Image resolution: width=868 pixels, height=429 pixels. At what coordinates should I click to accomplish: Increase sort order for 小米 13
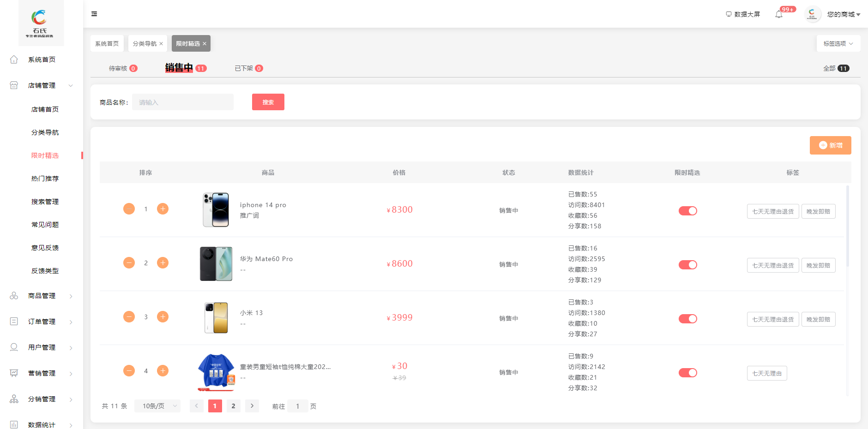[163, 317]
